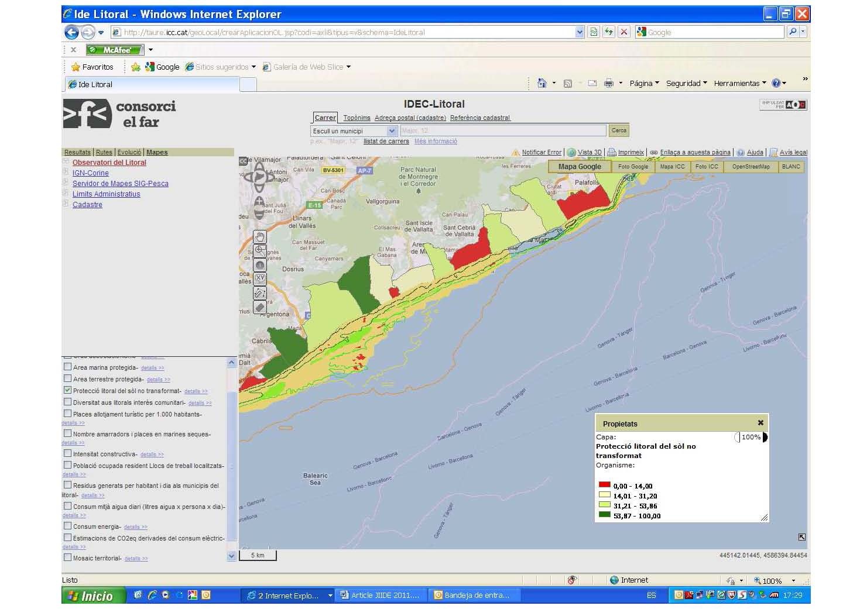Pan the map north with up arrow
Viewport: 860px width, 616px height.
pyautogui.click(x=259, y=166)
